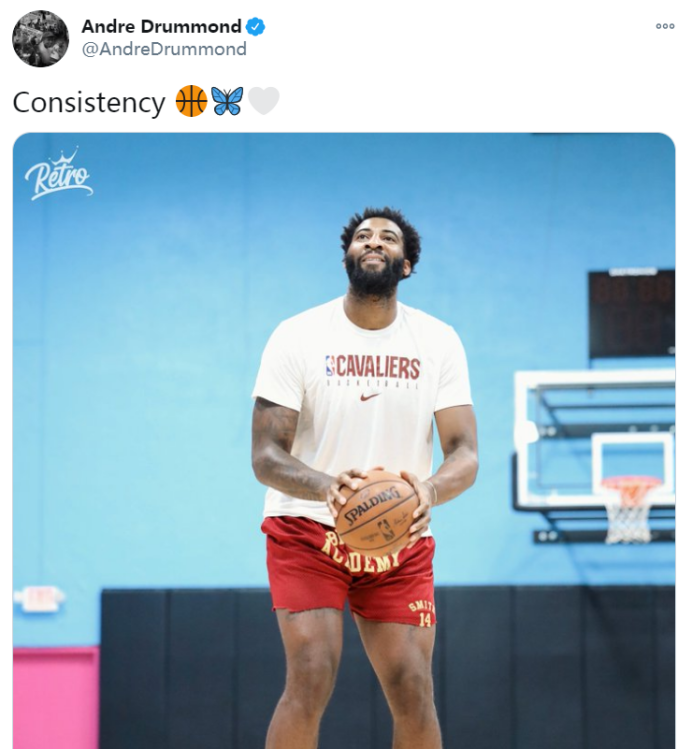Screen dimensions: 692x749
Task: Open the tweet's three-dot more options menu
Action: pos(665,26)
